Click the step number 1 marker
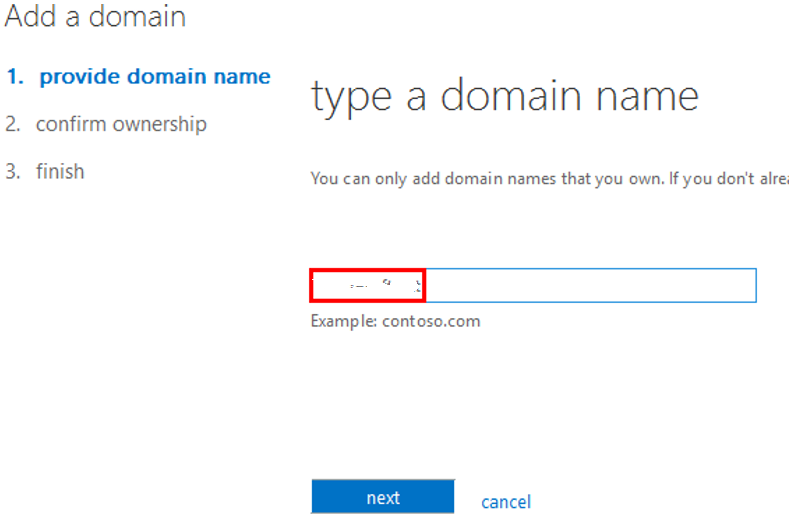Image resolution: width=790 pixels, height=516 pixels. pos(12,77)
